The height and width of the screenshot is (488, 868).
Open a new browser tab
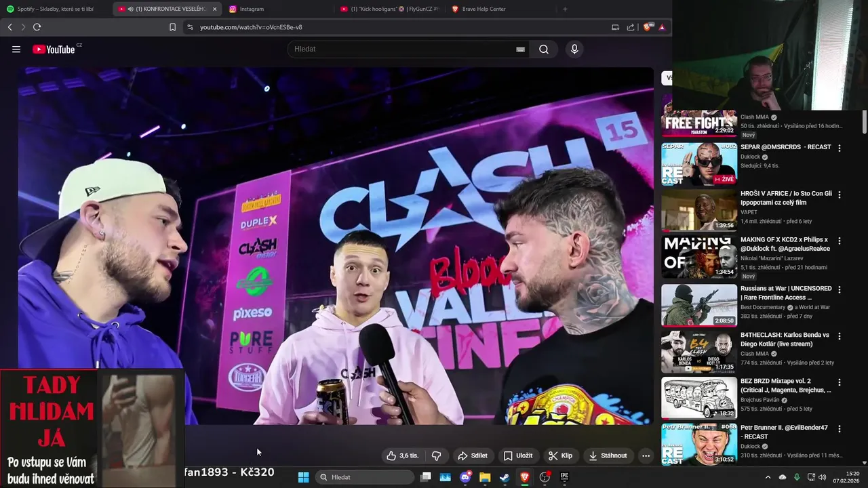tap(565, 9)
